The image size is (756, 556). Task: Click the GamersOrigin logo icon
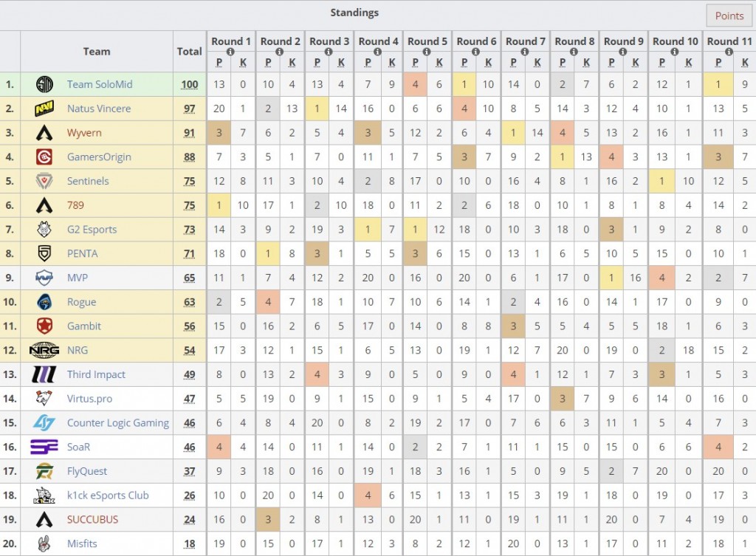(44, 157)
